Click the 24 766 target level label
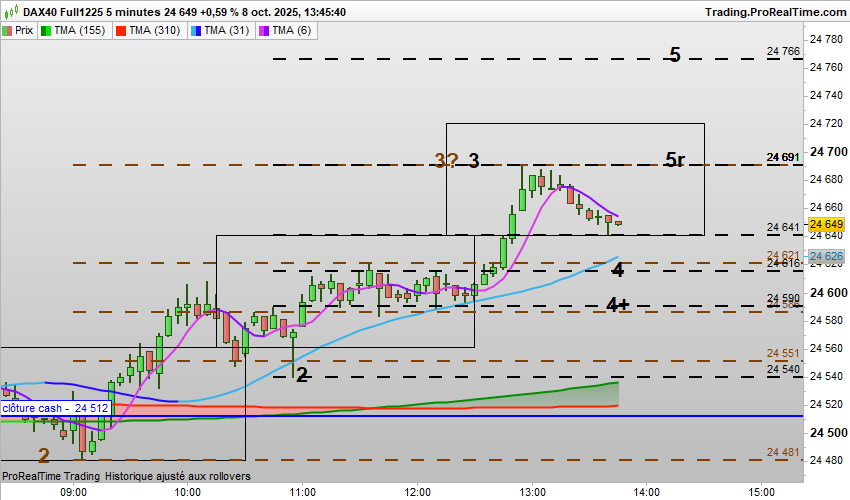Screen dimensions: 850x500 tap(783, 51)
